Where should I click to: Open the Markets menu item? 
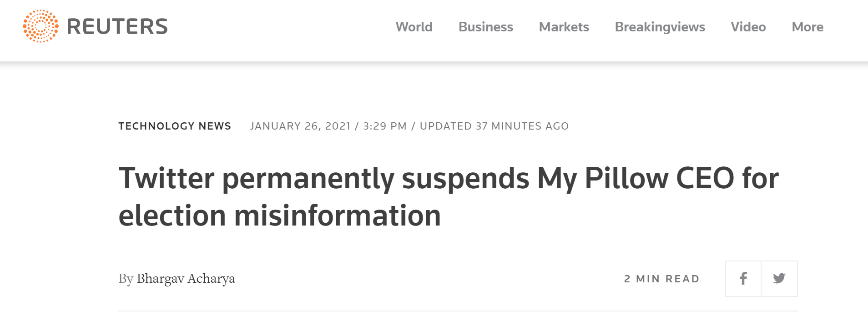click(x=564, y=27)
